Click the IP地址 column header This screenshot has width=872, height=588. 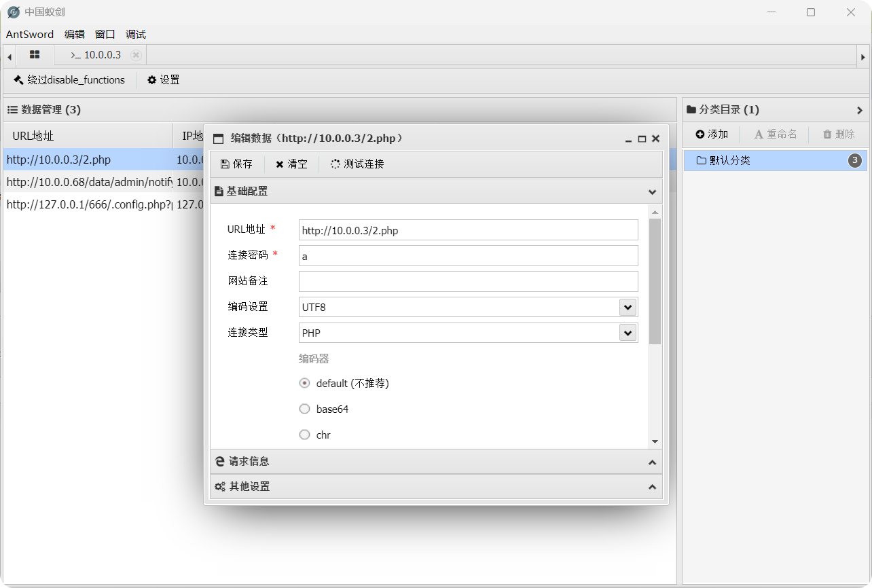tap(193, 136)
